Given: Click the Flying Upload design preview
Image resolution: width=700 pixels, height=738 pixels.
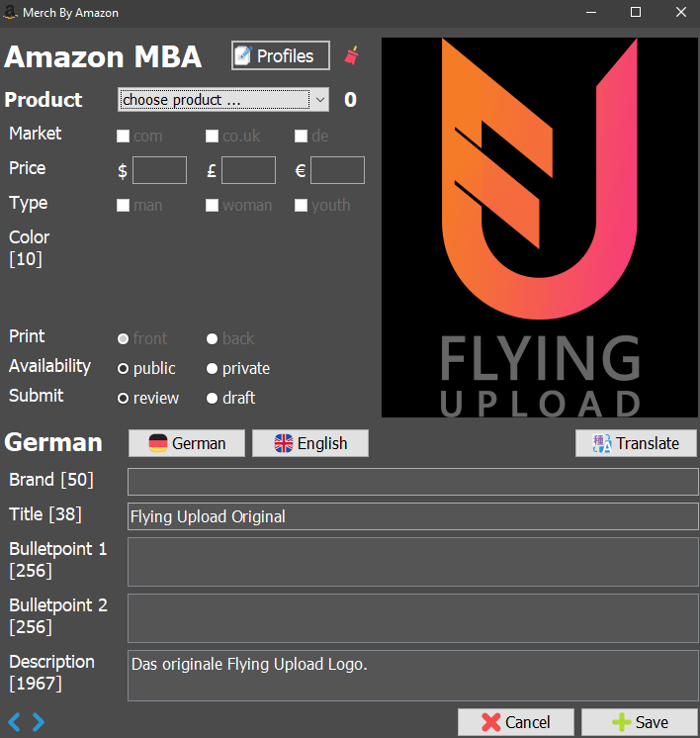Looking at the screenshot, I should coord(540,228).
